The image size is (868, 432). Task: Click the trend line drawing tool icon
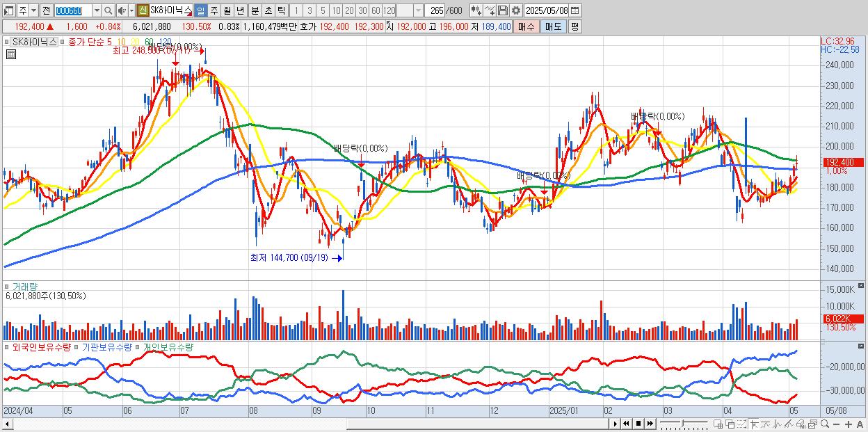point(789,424)
